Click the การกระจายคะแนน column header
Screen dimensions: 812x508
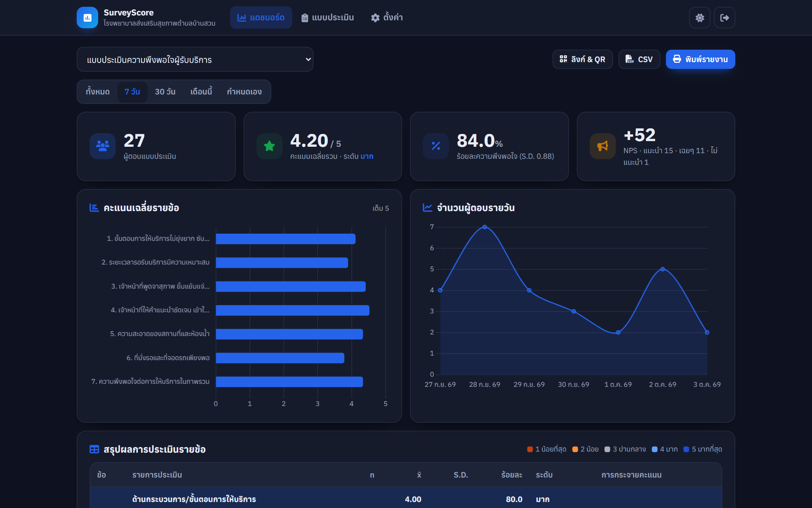632,475
